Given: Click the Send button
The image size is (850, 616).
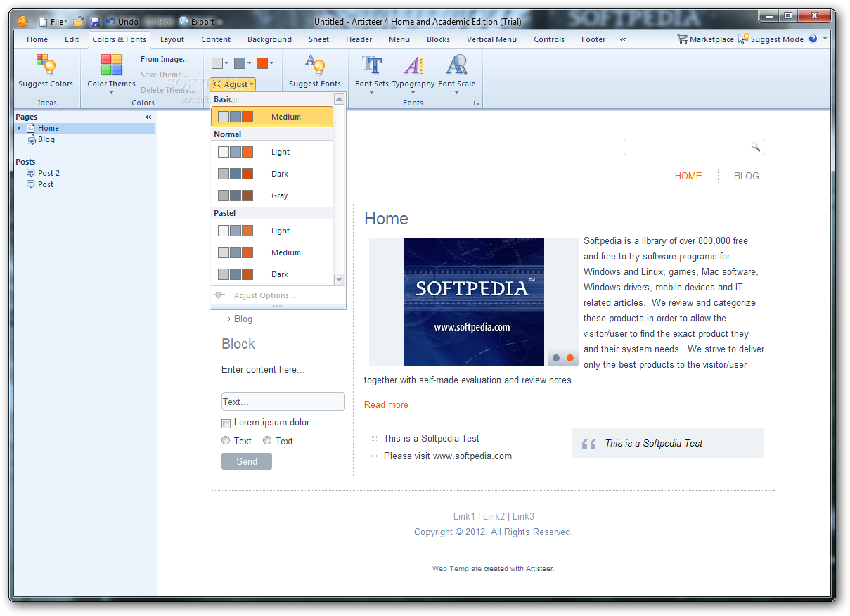Looking at the screenshot, I should (x=247, y=461).
